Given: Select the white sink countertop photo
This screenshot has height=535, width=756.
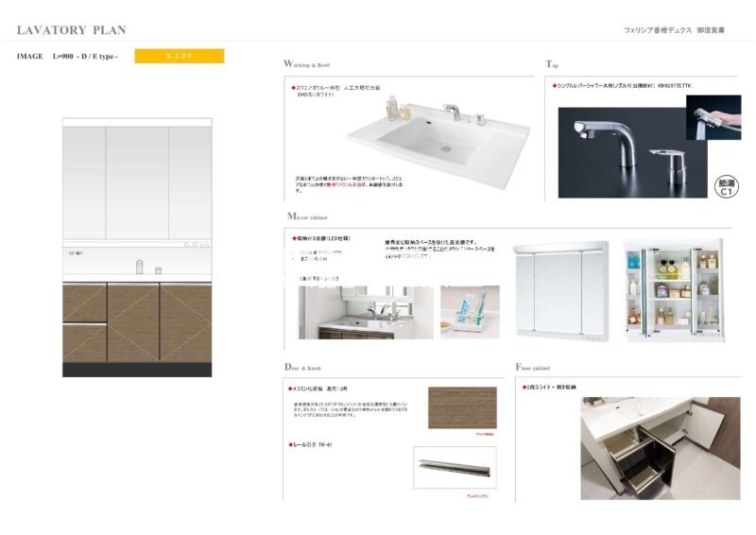Looking at the screenshot, I should pos(430,142).
